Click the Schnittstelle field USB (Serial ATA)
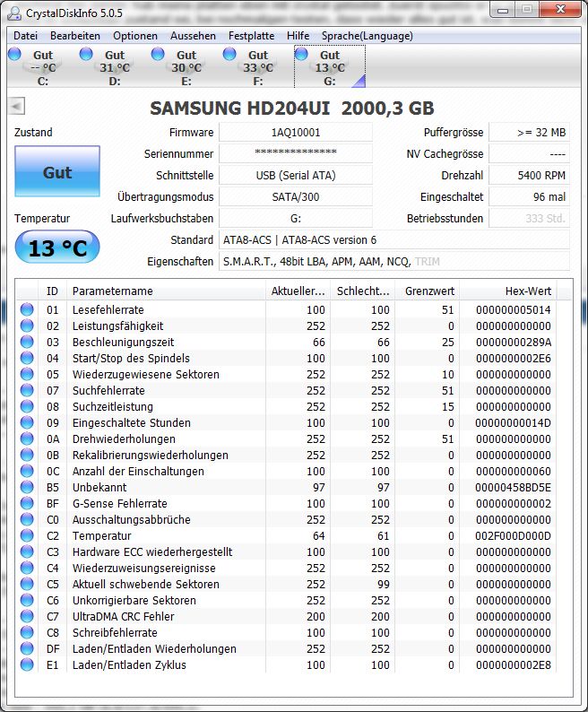 click(x=296, y=175)
